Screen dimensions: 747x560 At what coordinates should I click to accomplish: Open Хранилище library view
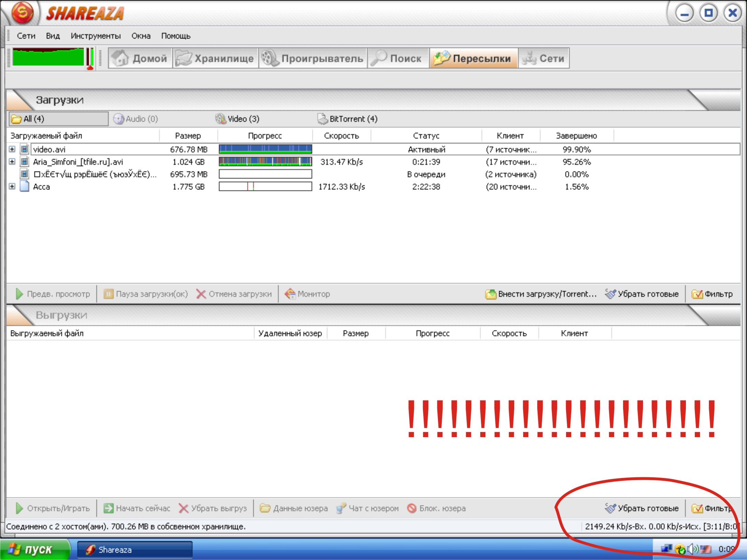click(215, 58)
